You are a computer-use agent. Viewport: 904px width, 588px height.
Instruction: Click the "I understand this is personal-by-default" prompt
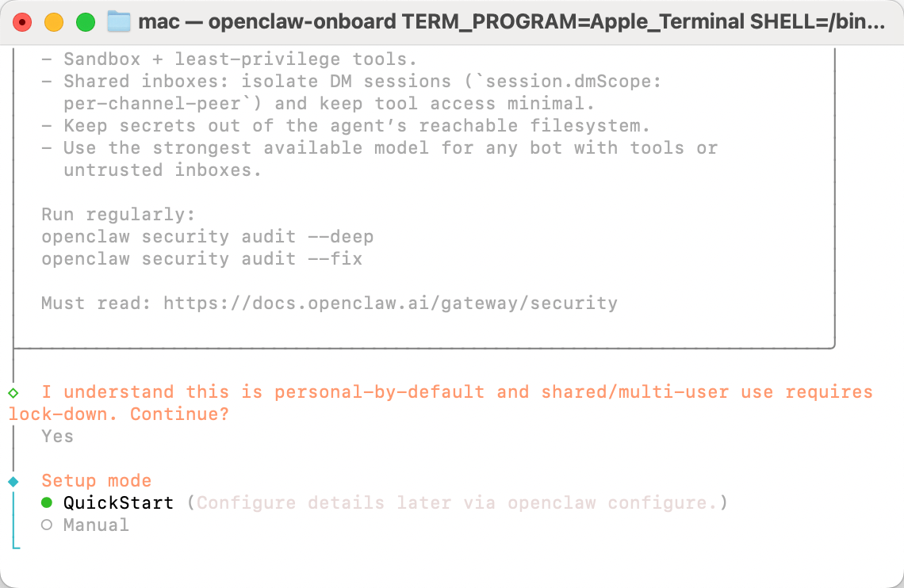tap(262, 391)
